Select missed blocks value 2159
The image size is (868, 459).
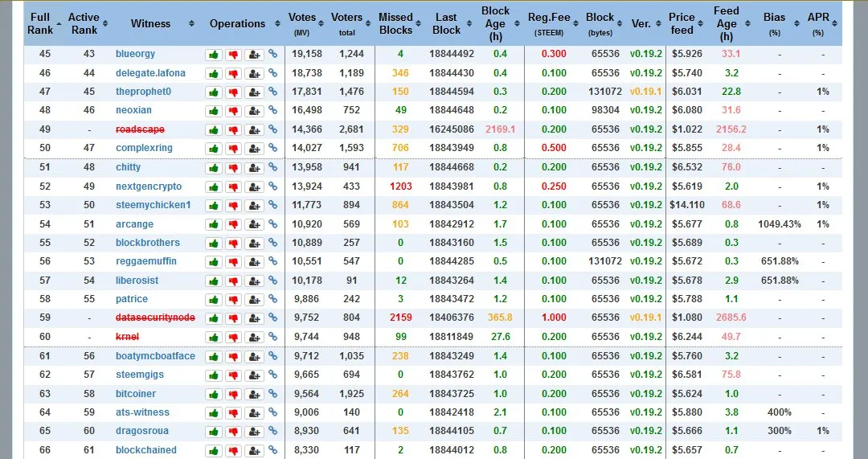pyautogui.click(x=401, y=318)
